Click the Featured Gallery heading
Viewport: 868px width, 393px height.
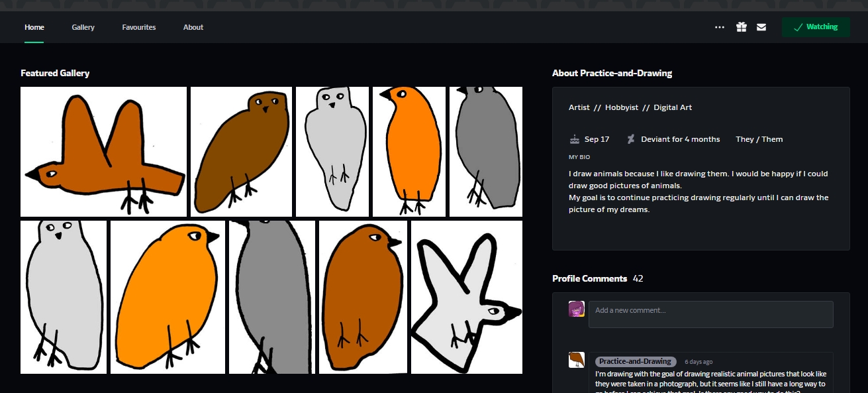(x=55, y=73)
